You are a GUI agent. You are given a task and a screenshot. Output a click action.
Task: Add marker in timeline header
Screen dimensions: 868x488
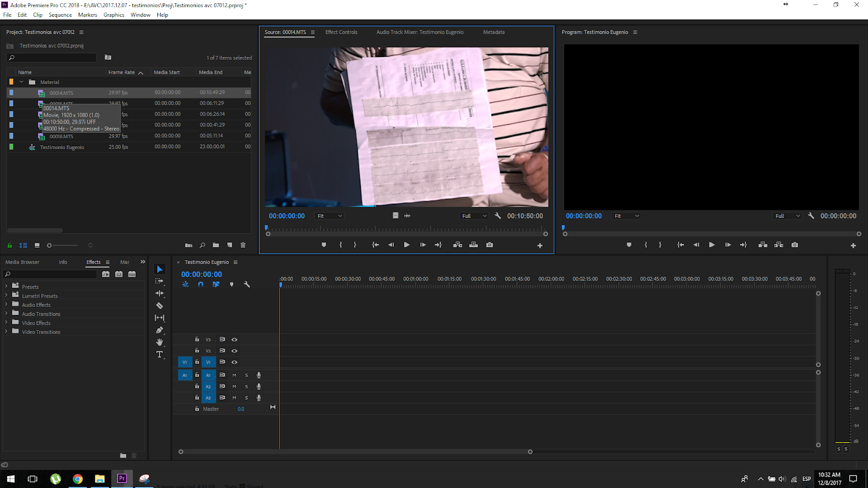pyautogui.click(x=232, y=284)
